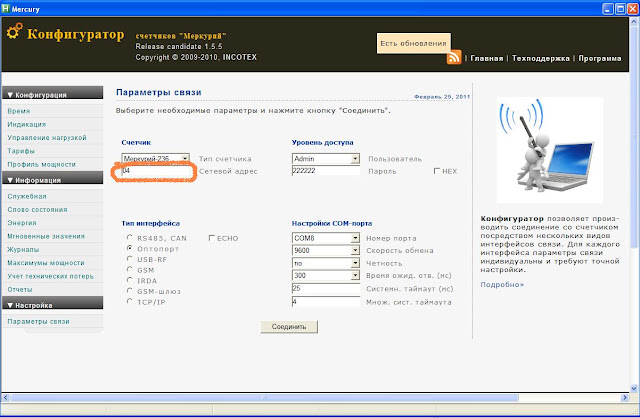Click the Соединить button
The image size is (640, 418).
pyautogui.click(x=289, y=327)
